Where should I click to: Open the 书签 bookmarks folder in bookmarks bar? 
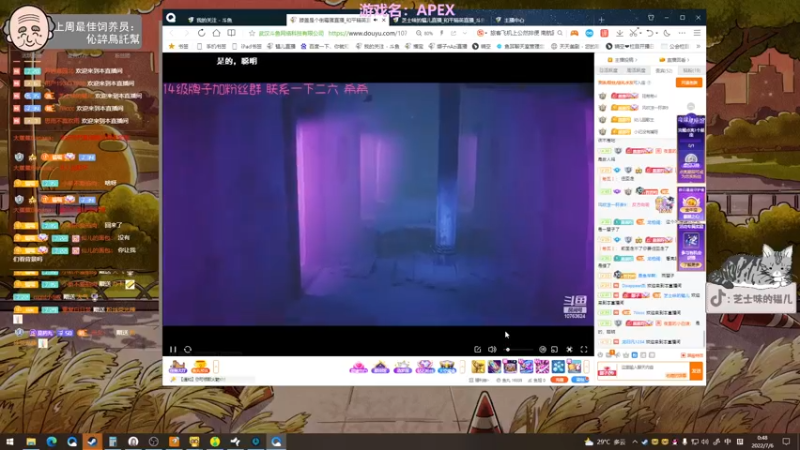point(179,46)
